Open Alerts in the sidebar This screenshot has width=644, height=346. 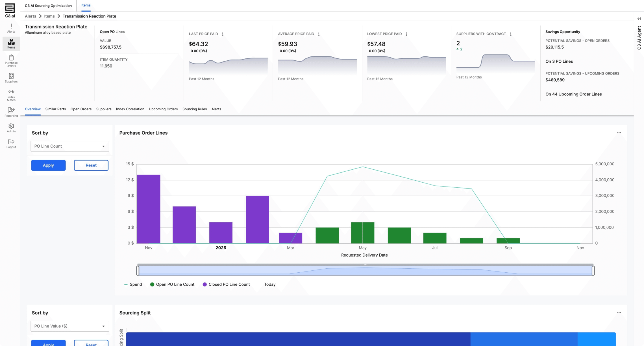(11, 28)
